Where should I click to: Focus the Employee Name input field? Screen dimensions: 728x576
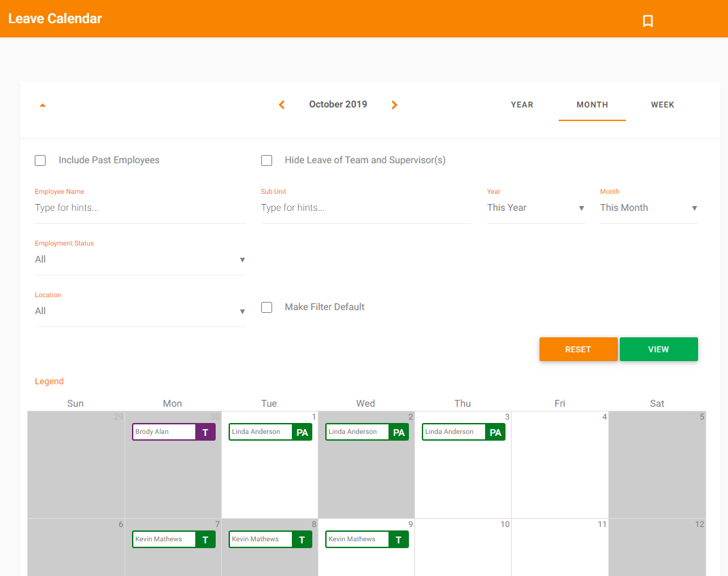pos(139,208)
